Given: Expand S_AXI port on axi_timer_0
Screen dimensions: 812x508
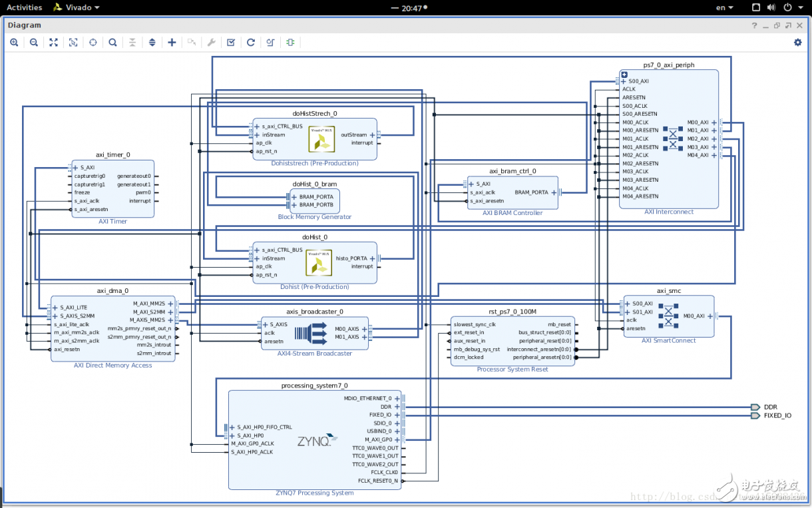Looking at the screenshot, I should pos(75,168).
